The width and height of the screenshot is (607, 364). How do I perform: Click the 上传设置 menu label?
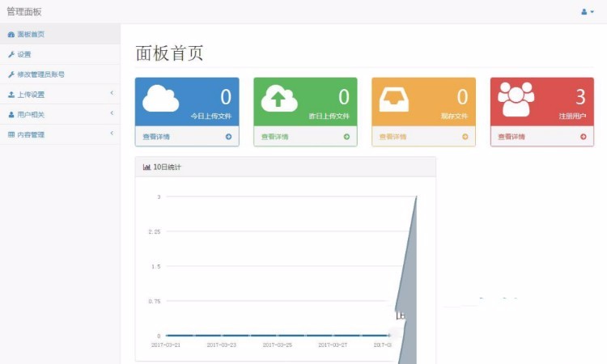[31, 95]
